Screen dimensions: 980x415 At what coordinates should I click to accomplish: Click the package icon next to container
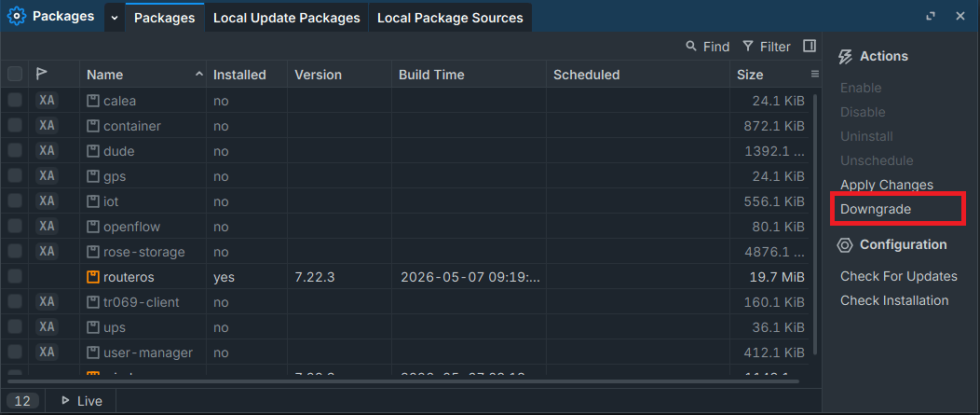coord(93,126)
